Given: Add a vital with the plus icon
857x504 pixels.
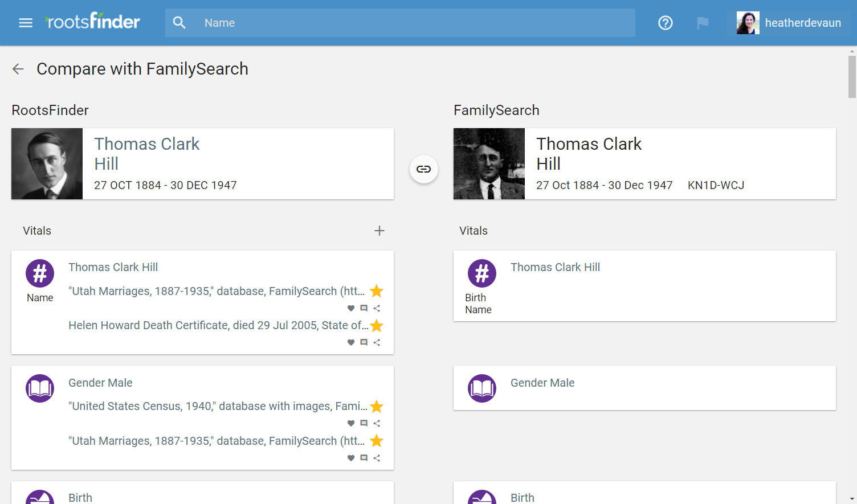Looking at the screenshot, I should (379, 231).
